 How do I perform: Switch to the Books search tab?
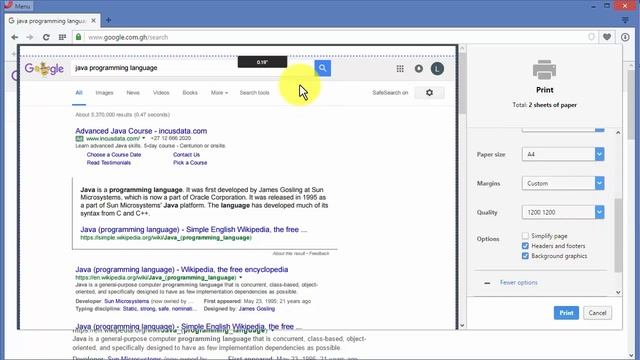pos(190,93)
